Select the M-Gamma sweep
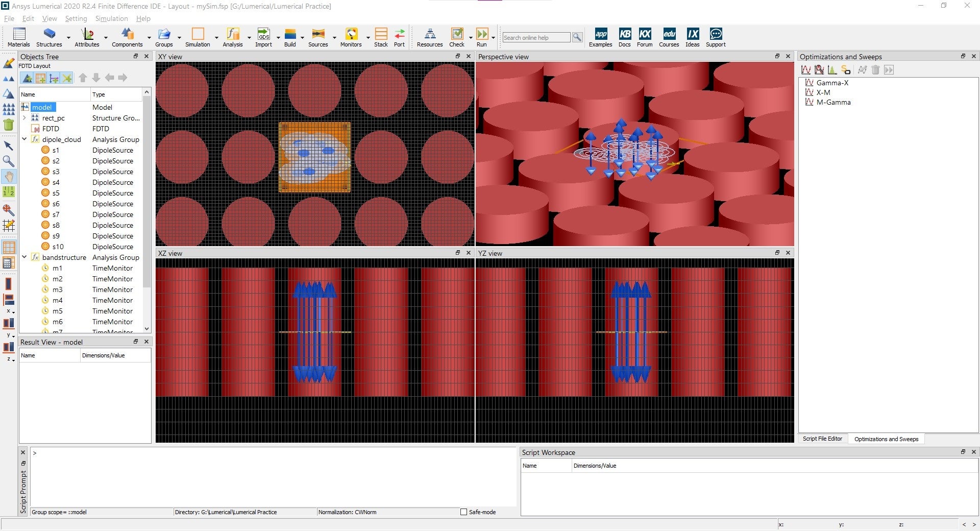The width and height of the screenshot is (980, 531). pyautogui.click(x=833, y=102)
